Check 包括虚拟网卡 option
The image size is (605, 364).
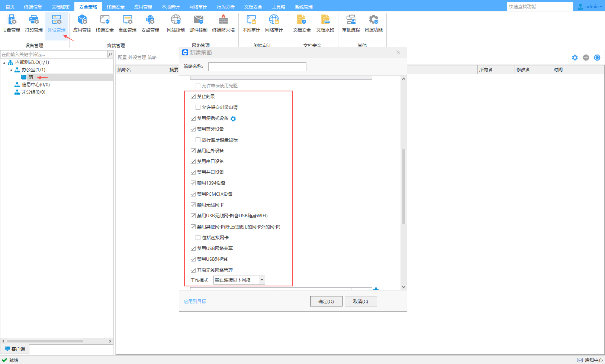[x=198, y=238]
